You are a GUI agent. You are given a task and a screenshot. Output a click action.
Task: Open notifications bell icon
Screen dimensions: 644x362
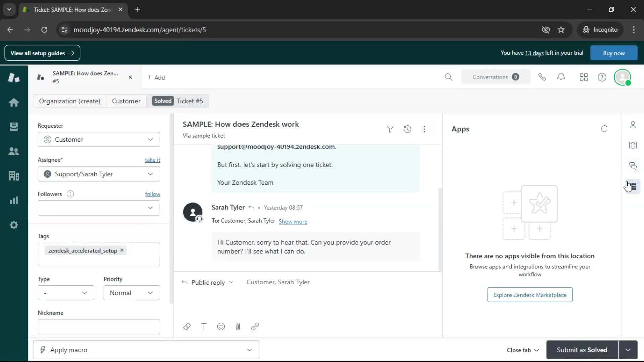(x=561, y=77)
